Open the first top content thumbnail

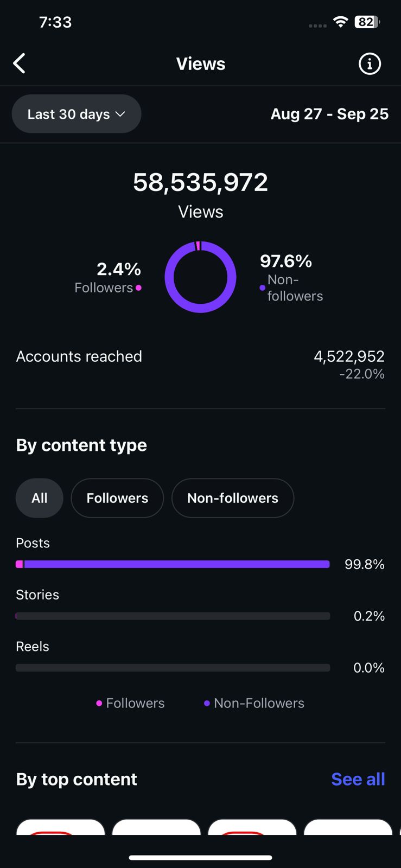tap(60, 827)
